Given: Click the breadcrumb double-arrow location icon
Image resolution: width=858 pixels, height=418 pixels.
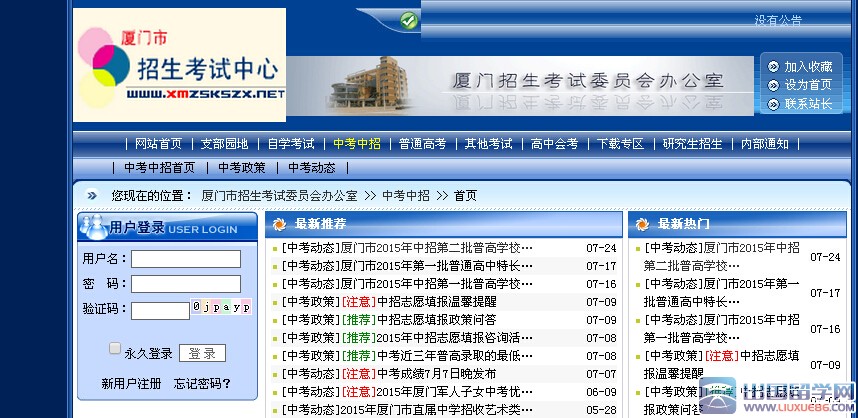Looking at the screenshot, I should click(x=93, y=196).
